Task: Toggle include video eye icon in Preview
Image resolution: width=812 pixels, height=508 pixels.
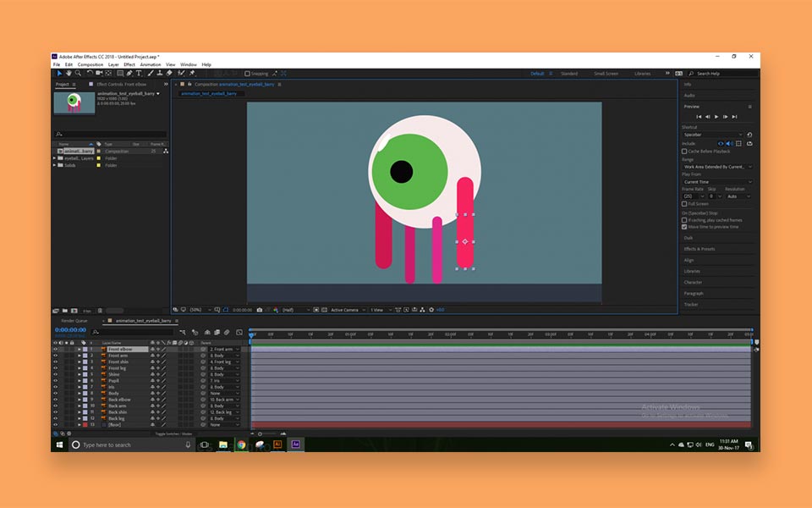Action: (x=721, y=144)
